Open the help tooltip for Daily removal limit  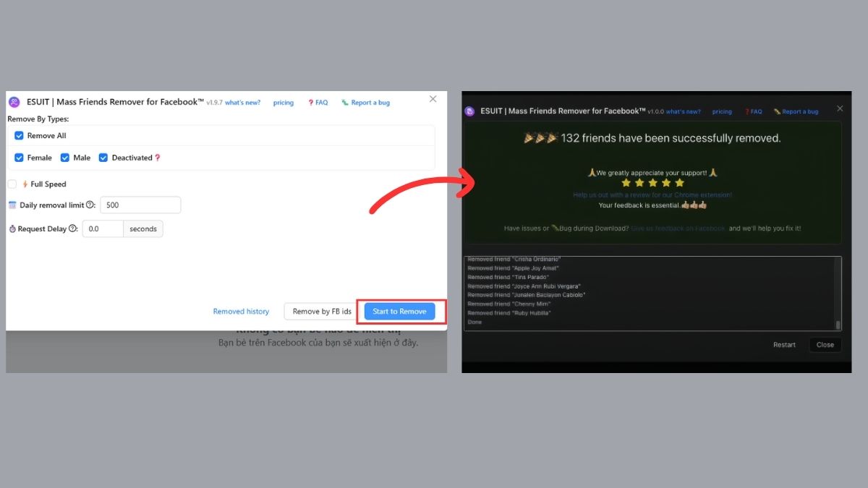point(90,205)
